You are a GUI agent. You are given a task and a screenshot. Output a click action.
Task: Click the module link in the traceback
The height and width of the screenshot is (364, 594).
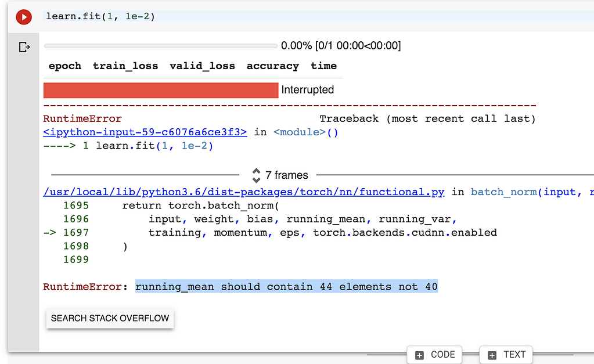[299, 132]
